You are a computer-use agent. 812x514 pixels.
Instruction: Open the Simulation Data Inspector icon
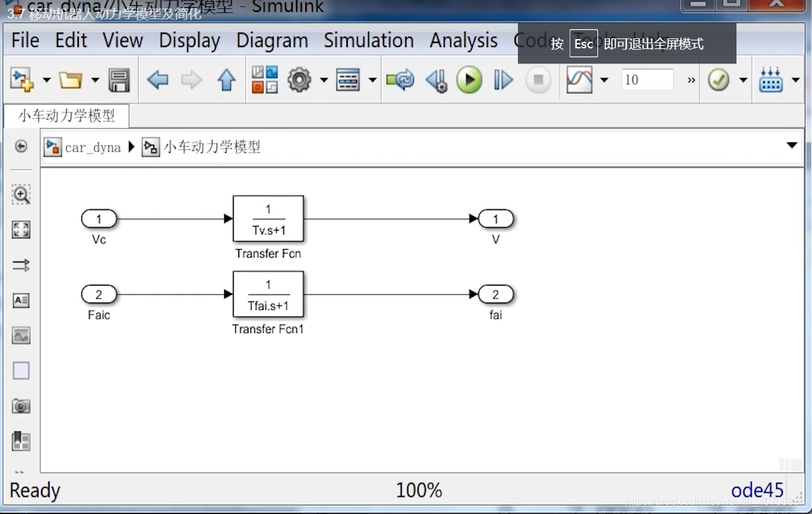click(580, 81)
